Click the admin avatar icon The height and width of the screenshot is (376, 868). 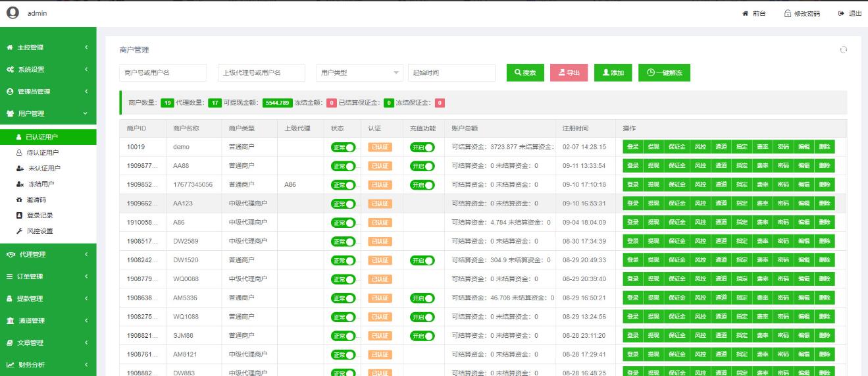pos(13,13)
